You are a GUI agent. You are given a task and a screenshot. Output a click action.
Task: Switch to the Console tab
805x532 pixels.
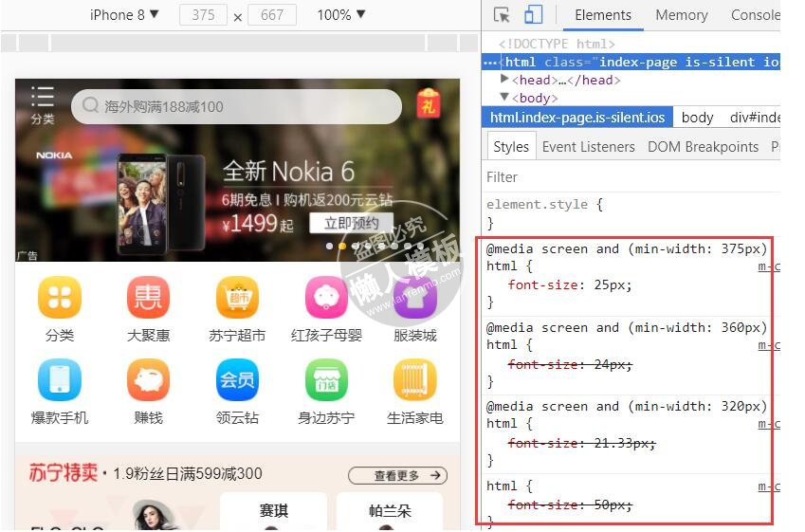(755, 15)
